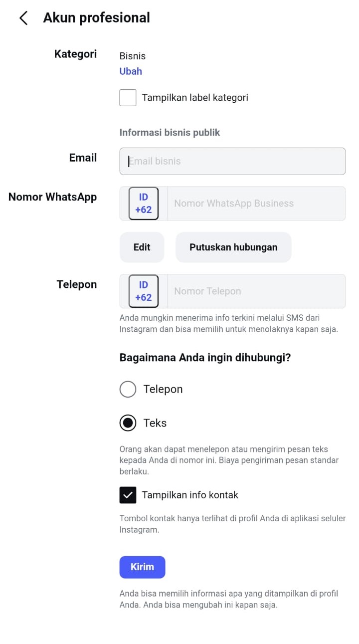Select the Teks radio option
The height and width of the screenshot is (644, 359).
coord(128,423)
